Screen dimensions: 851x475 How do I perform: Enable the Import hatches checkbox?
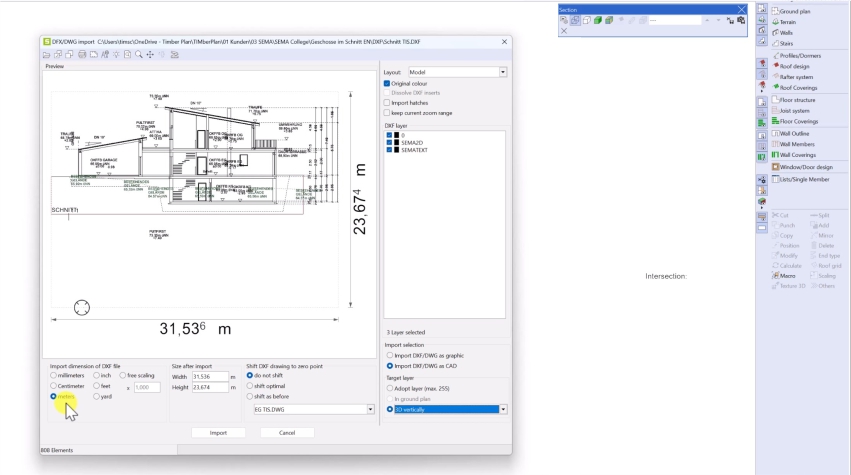(388, 102)
